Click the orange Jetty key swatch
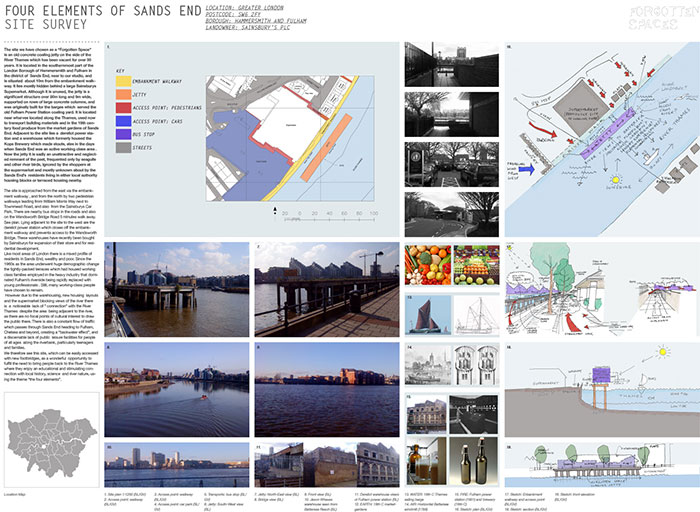 click(124, 95)
